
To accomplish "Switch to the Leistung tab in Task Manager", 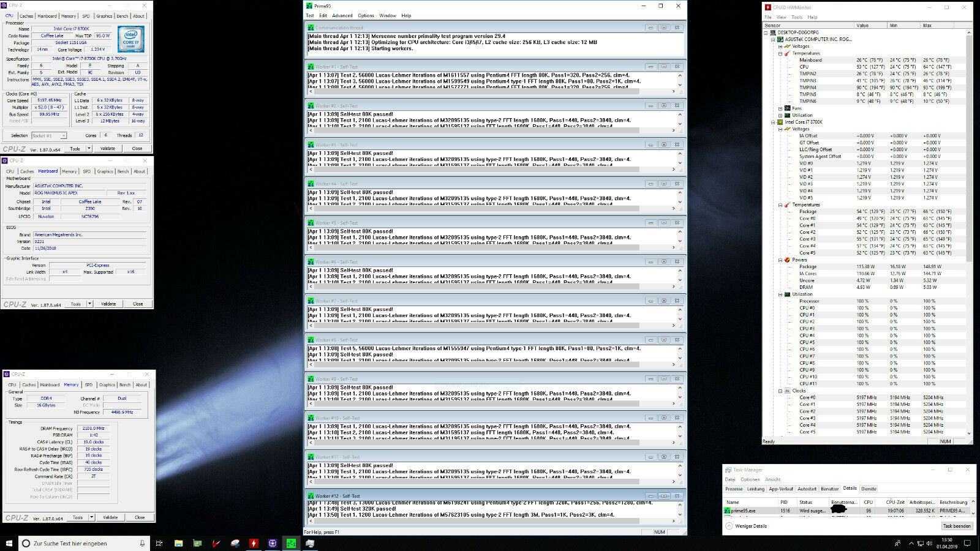I will pos(756,489).
